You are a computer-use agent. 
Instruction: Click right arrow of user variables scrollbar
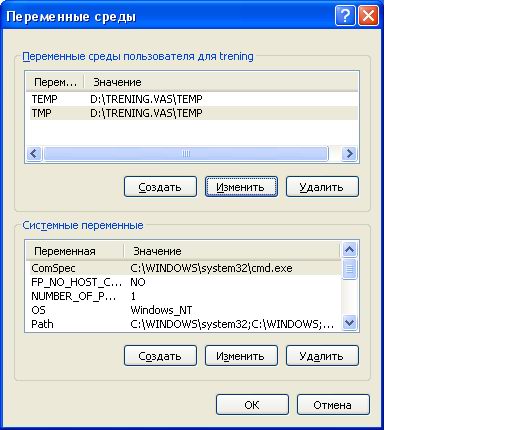point(350,154)
